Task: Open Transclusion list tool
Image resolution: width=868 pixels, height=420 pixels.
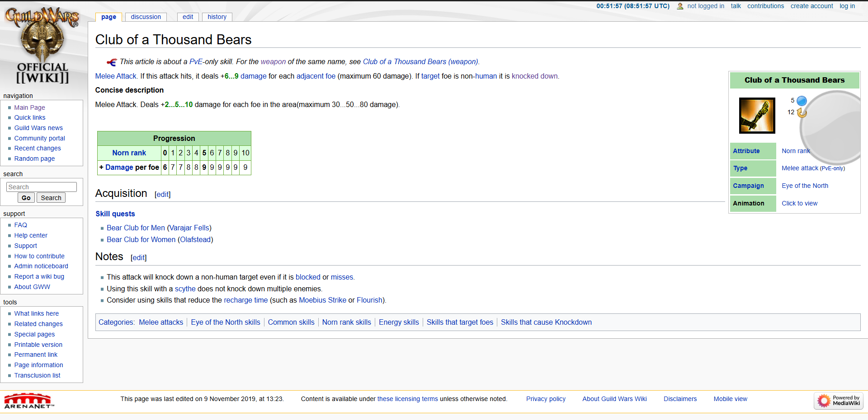Action: (37, 375)
